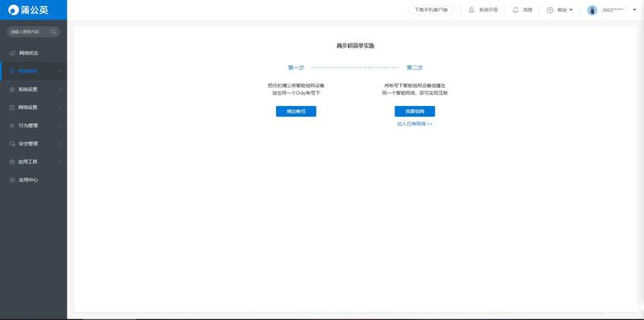This screenshot has height=320, width=644.
Task: Open the 帮助 dropdown arrow
Action: pyautogui.click(x=571, y=10)
